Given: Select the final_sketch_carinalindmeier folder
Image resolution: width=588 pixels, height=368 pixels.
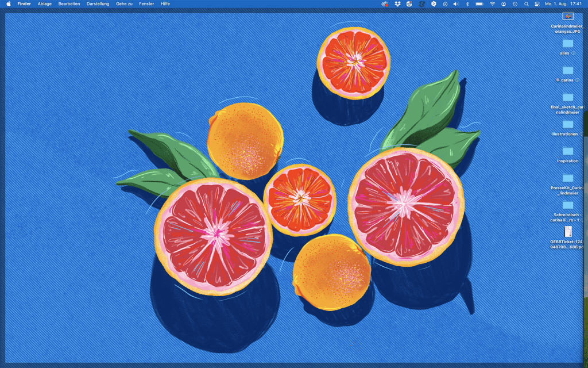Looking at the screenshot, I should [567, 97].
